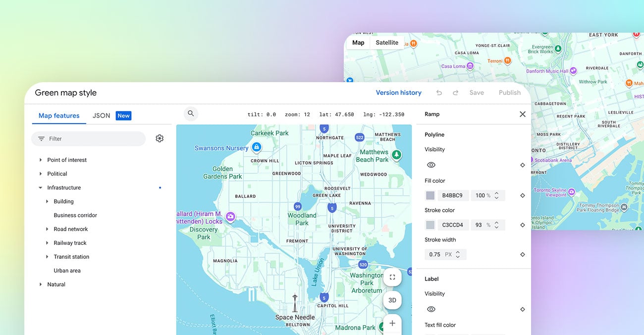Switch the map to 3D view

[x=392, y=300]
